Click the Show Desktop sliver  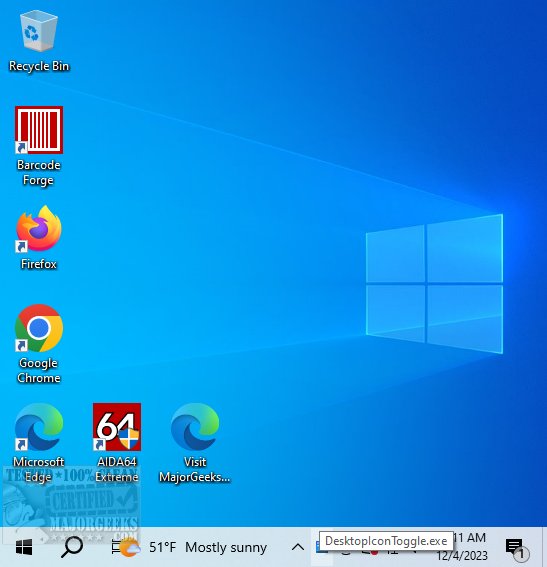tap(544, 547)
